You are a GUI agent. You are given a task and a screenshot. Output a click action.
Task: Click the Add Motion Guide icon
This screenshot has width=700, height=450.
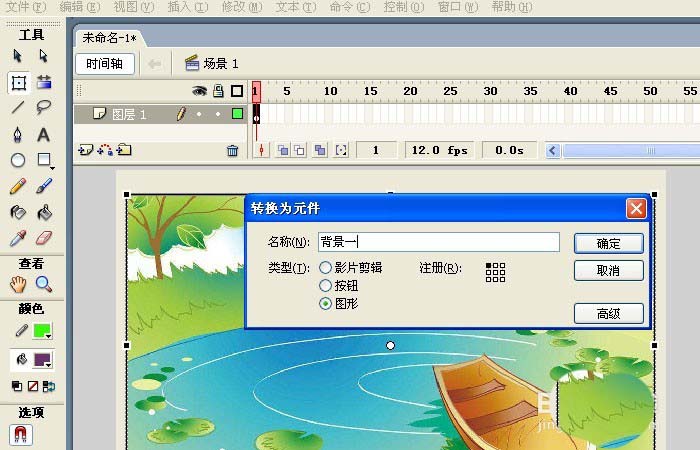click(105, 150)
